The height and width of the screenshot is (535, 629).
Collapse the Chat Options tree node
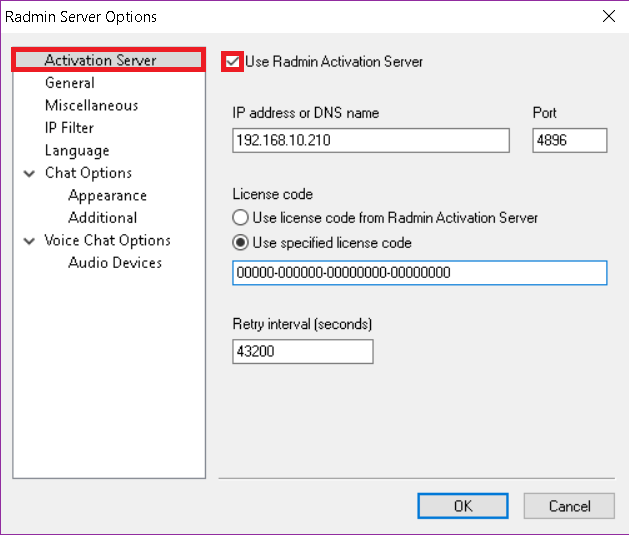click(x=29, y=174)
